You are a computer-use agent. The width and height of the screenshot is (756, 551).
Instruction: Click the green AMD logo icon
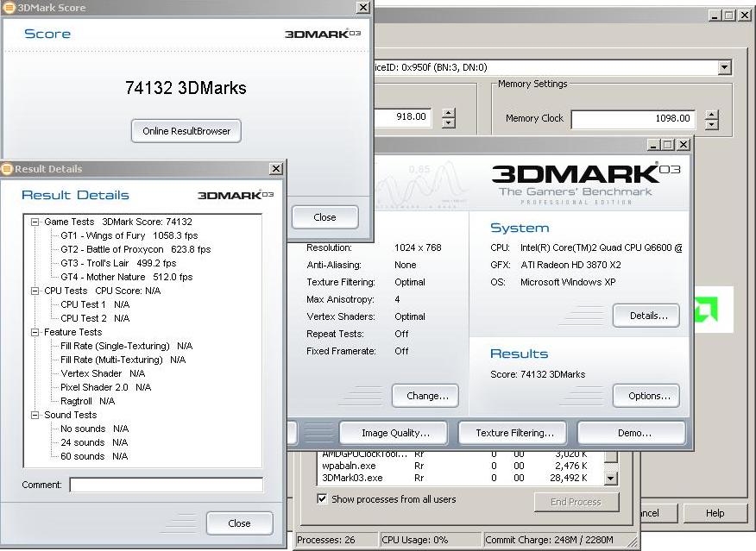point(706,310)
